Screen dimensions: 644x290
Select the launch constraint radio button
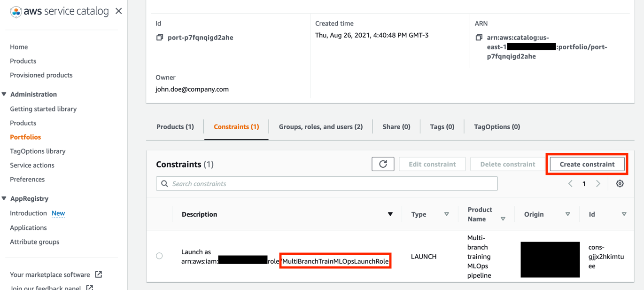[159, 256]
